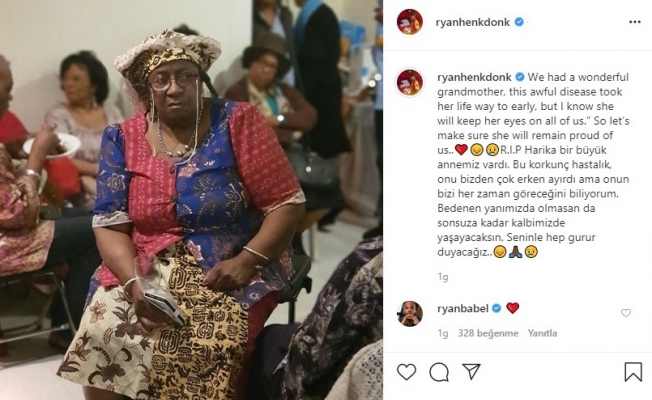Click the 1g timestamp under ryanbabel comment

coord(443,333)
